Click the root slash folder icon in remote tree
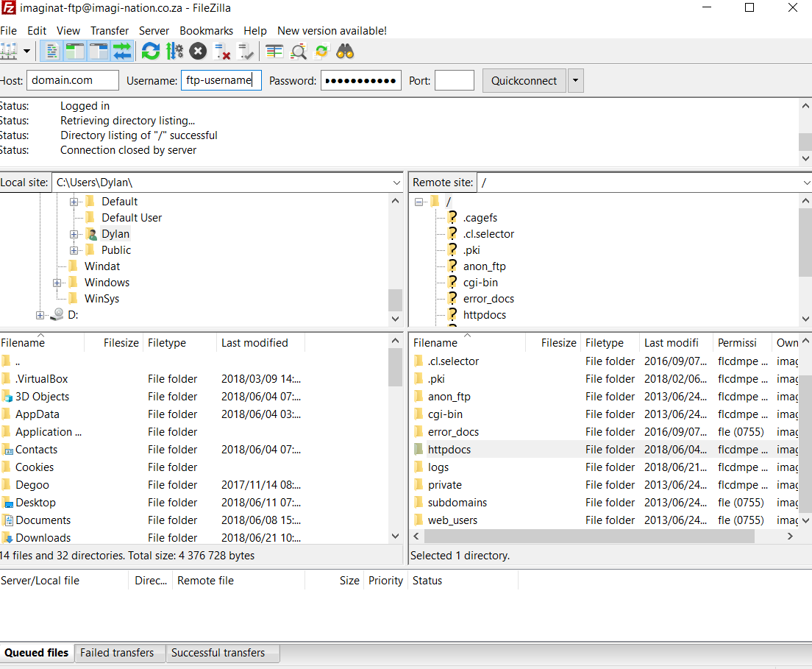Viewport: 812px width, 669px height. tap(435, 201)
